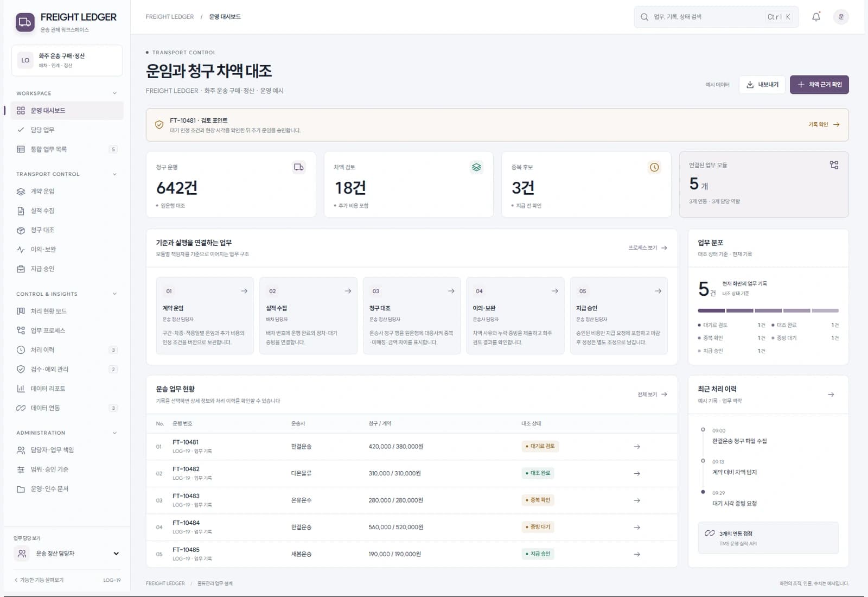Open arrow on 최근 처리 이력 panel

pyautogui.click(x=831, y=395)
